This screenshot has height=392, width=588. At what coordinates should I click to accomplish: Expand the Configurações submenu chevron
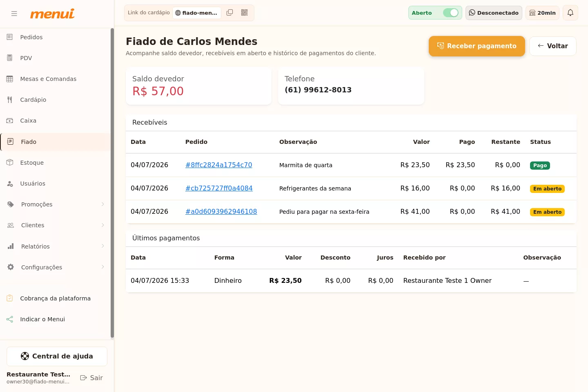click(103, 267)
